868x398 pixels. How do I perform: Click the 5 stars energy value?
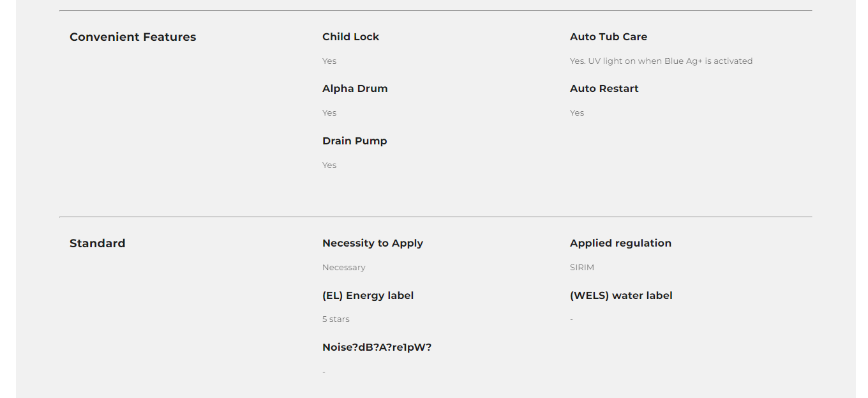tap(336, 319)
